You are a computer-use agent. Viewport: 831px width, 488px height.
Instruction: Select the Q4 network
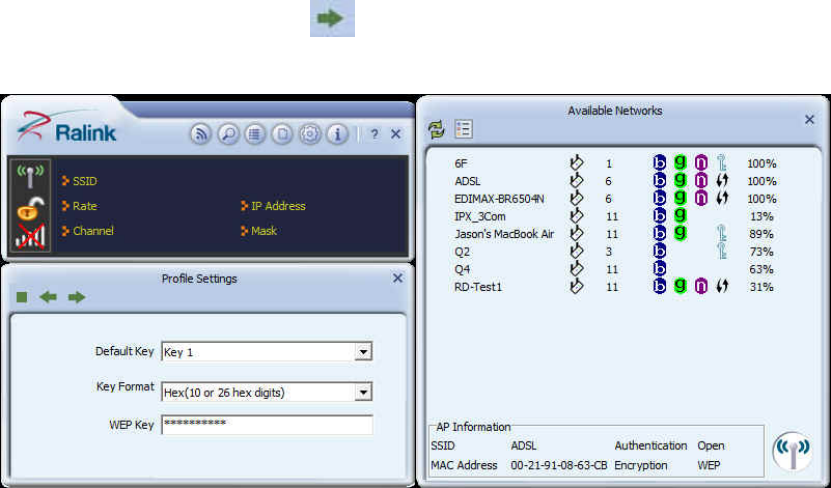tap(462, 269)
